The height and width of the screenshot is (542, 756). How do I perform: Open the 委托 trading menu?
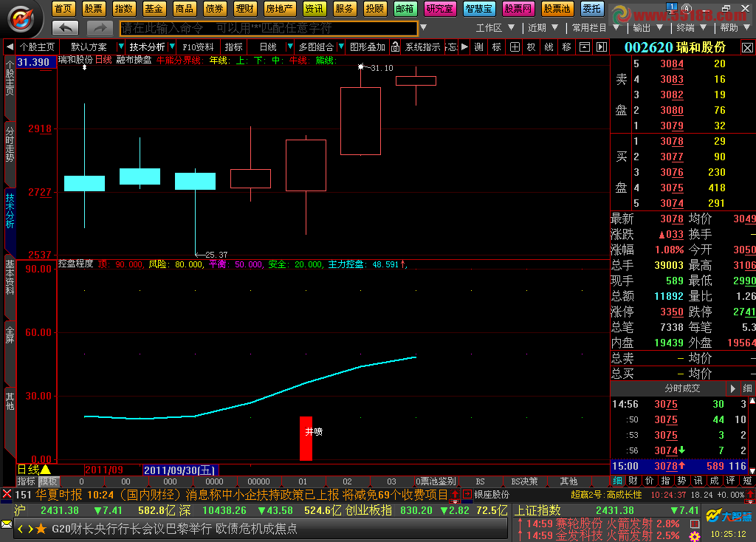point(591,9)
